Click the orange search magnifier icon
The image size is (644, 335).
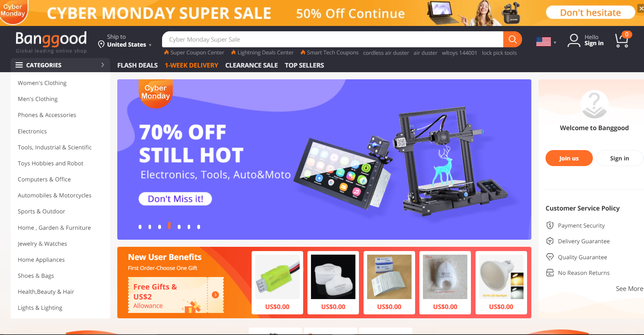tap(512, 39)
